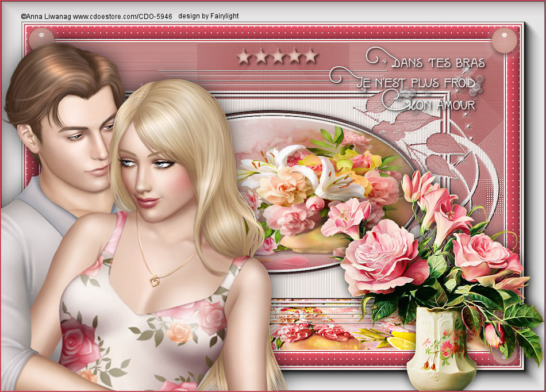Click the pink orb in the top-right corner
This screenshot has height=392, width=546.
(x=504, y=40)
